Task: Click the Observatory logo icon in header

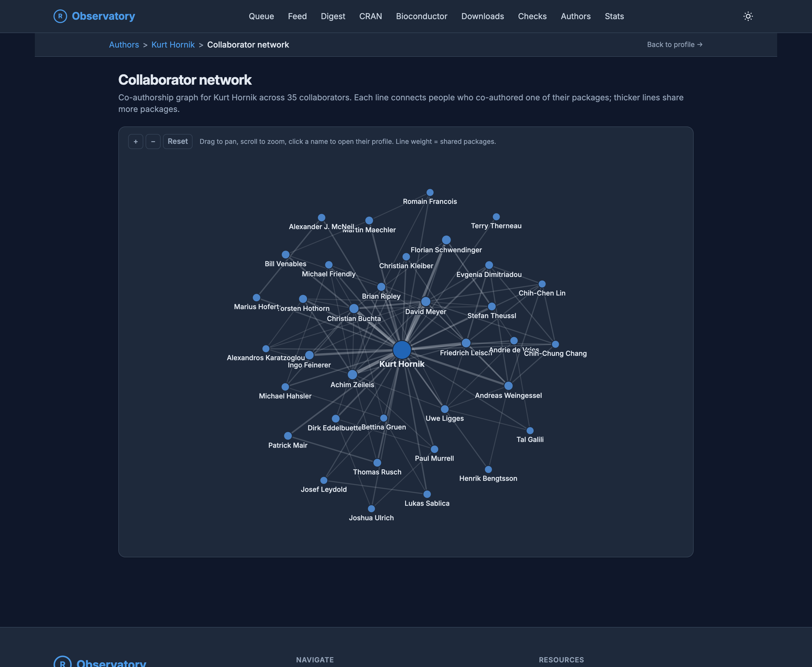Action: click(60, 16)
